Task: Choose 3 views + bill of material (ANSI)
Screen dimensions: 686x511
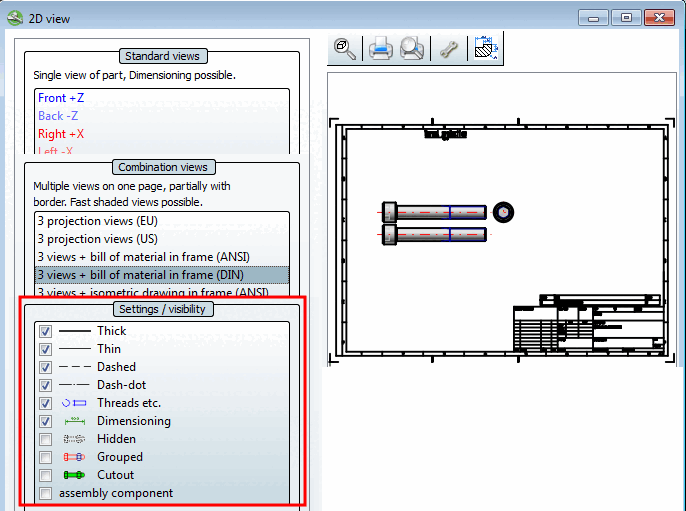Action: point(162,257)
